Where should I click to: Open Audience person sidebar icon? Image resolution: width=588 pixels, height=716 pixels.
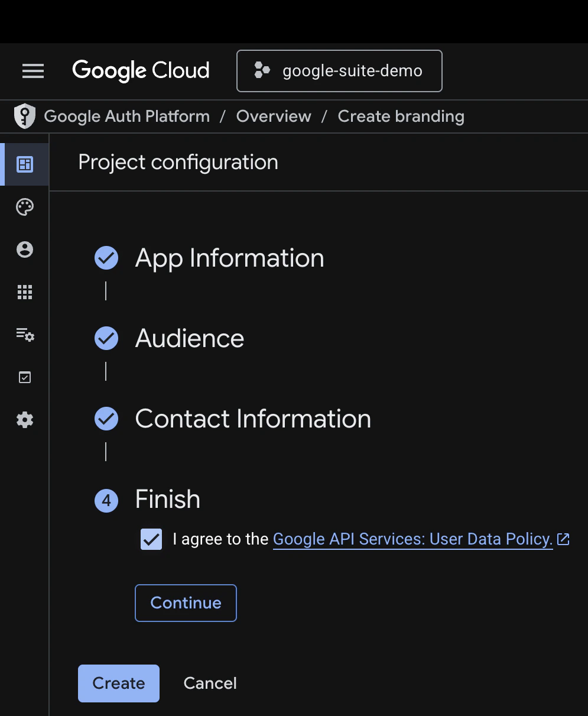[x=25, y=250]
